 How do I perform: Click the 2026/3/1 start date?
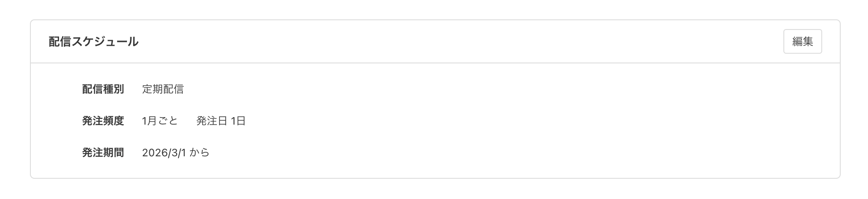164,153
